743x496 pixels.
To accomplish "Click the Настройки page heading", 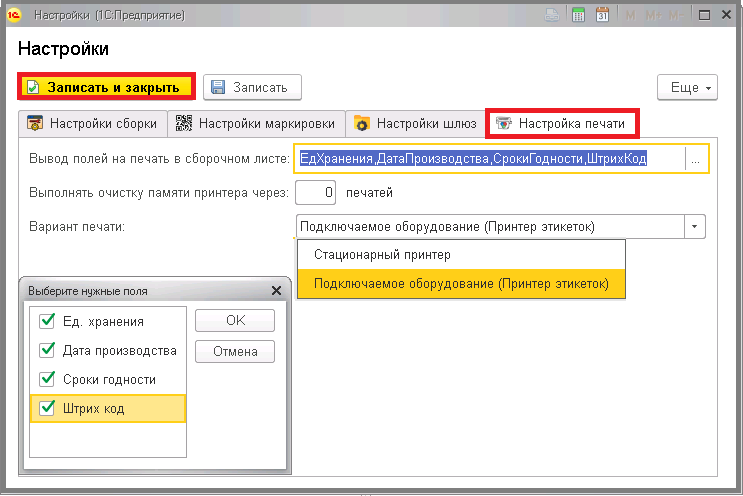I will pyautogui.click(x=63, y=49).
